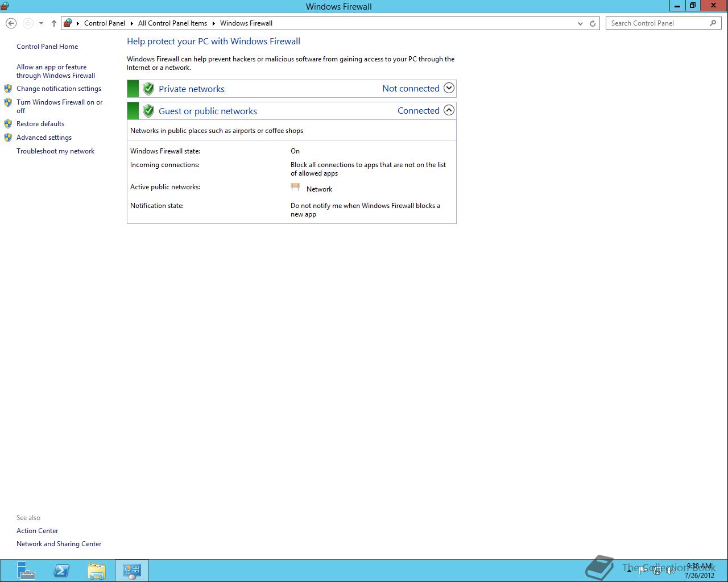
Task: Click 'Networks in public places' description text
Action: click(x=217, y=131)
